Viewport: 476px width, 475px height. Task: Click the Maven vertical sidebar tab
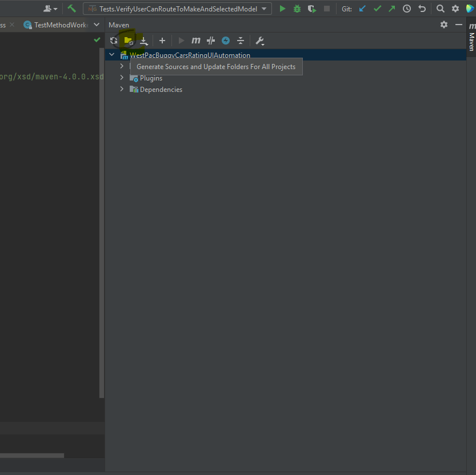tap(471, 37)
